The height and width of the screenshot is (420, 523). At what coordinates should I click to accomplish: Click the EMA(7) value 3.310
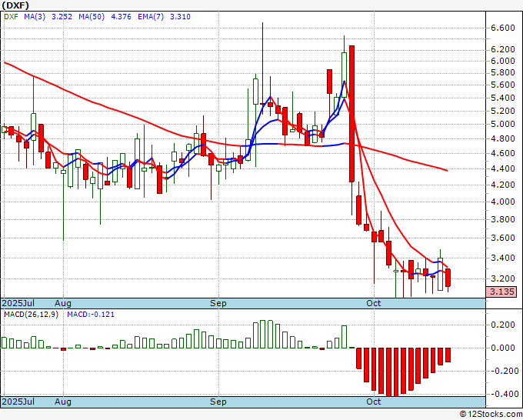click(180, 16)
